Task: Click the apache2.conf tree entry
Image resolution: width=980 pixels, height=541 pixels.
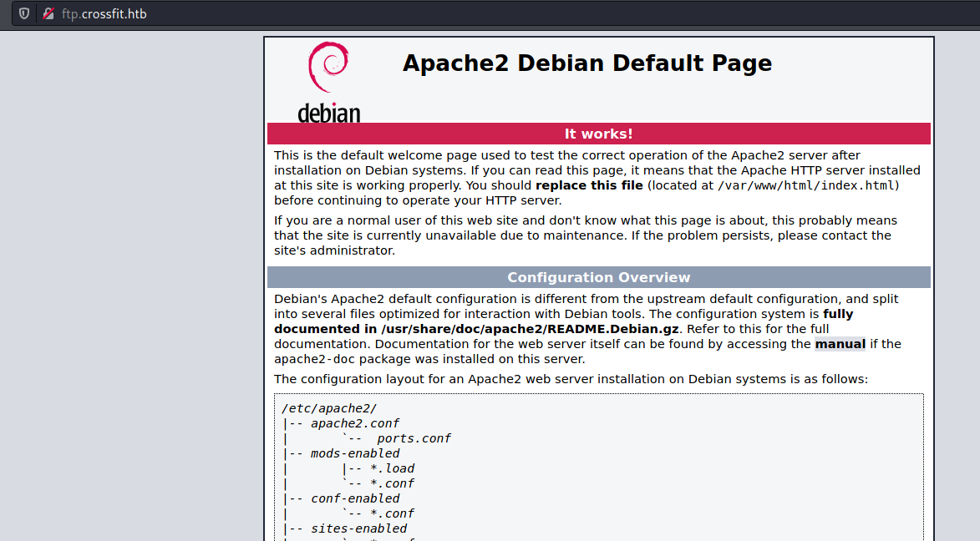Action: (x=355, y=423)
